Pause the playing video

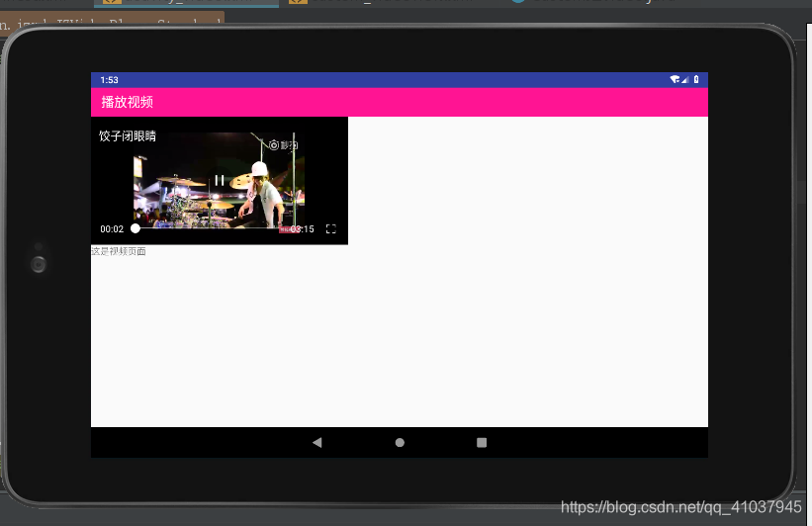[x=220, y=180]
